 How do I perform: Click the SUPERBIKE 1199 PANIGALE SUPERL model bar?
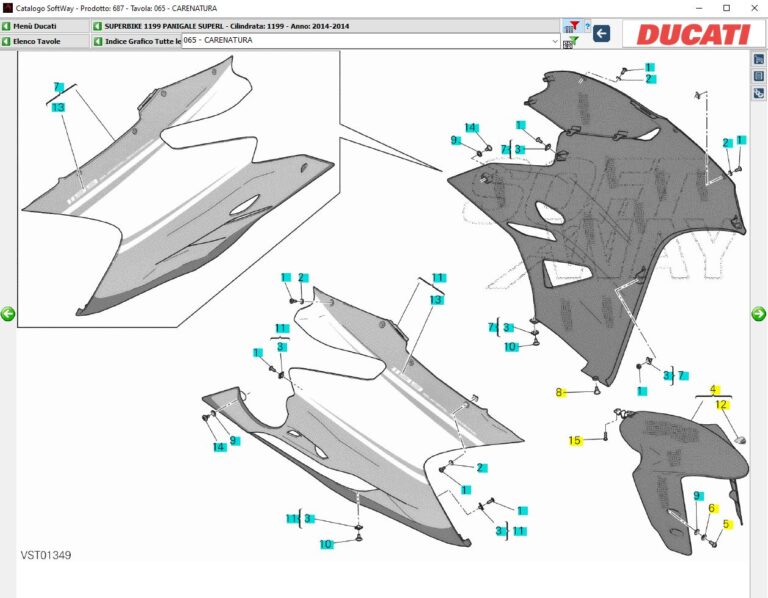325,26
